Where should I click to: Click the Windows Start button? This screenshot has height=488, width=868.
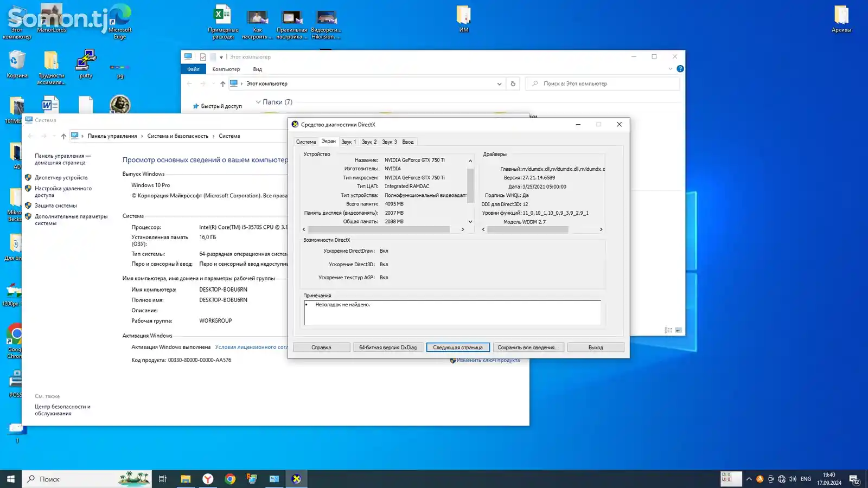click(x=10, y=479)
